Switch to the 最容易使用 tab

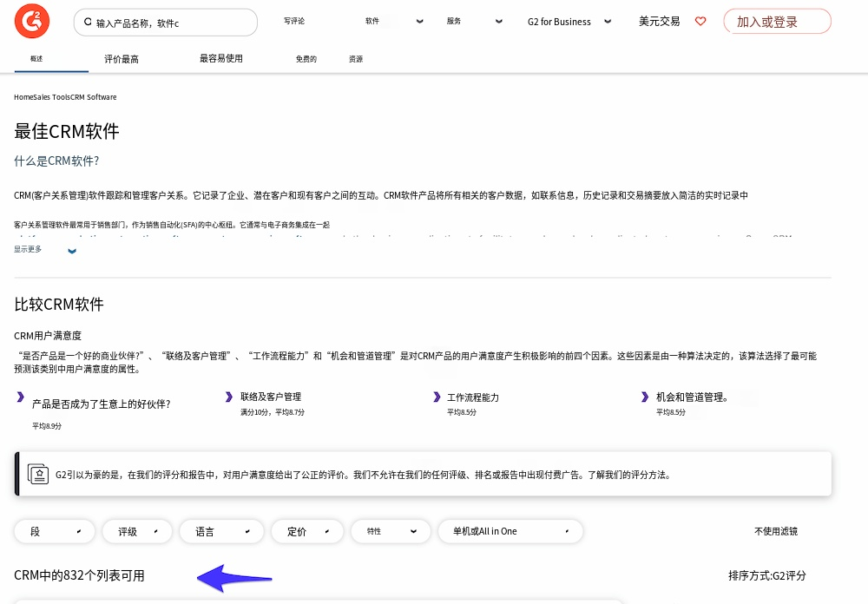point(220,58)
